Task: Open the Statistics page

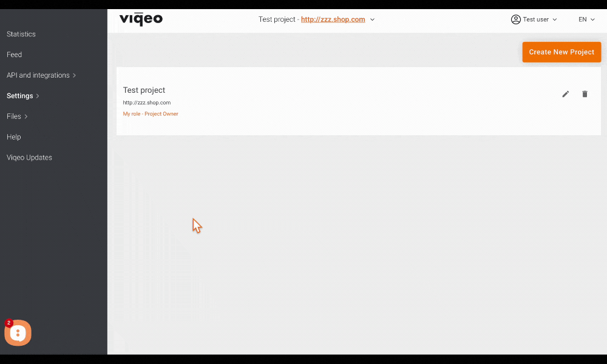Action: [x=21, y=34]
